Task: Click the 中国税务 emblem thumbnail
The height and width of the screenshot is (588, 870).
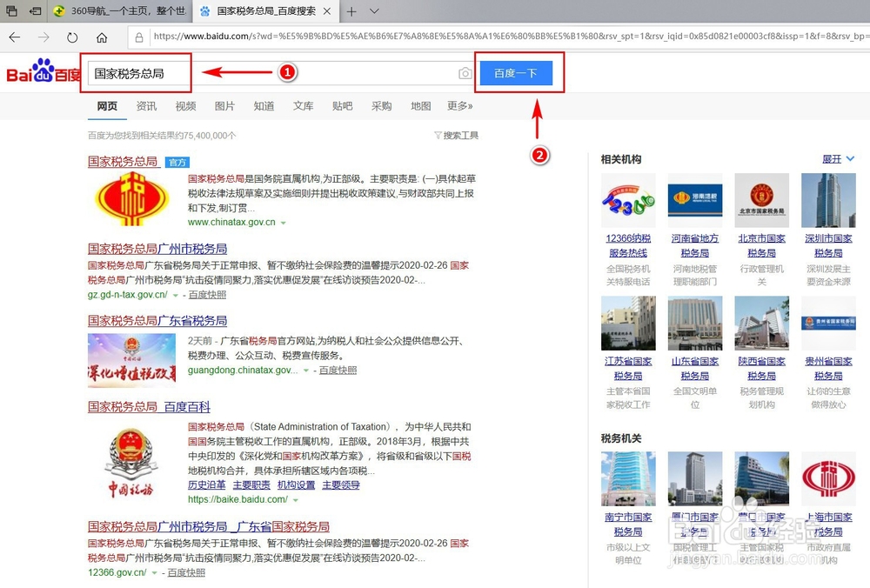Action: click(x=130, y=462)
